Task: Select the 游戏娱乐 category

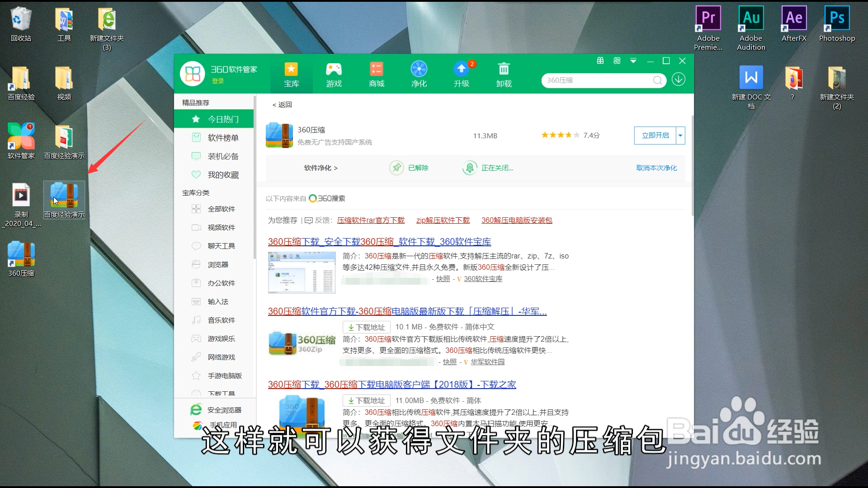Action: click(214, 338)
